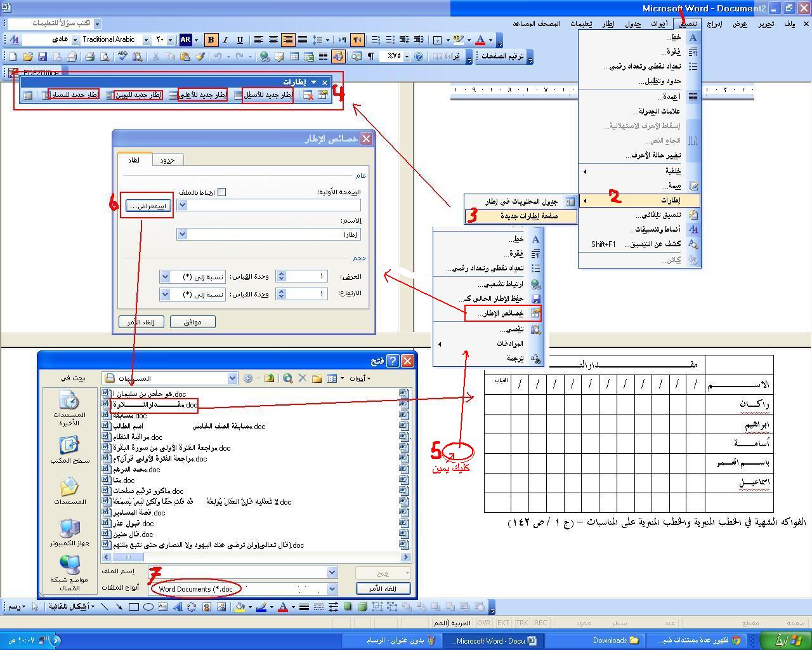Toggle Underline formatting

point(240,39)
